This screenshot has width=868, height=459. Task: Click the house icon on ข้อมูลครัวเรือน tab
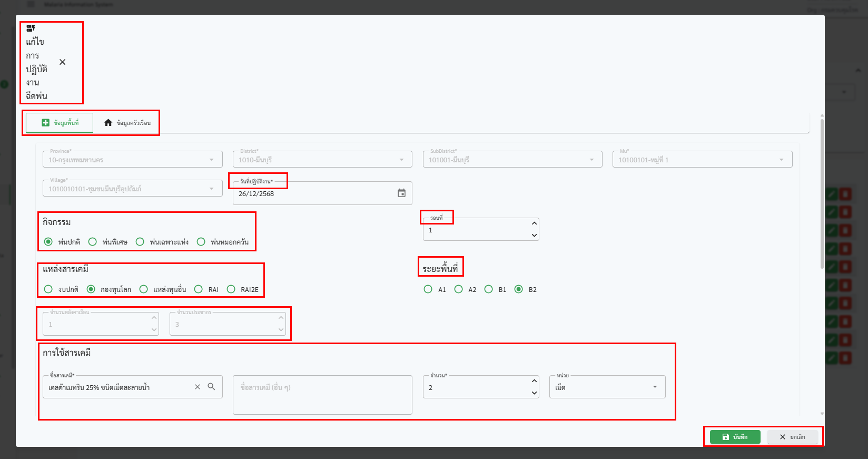108,123
